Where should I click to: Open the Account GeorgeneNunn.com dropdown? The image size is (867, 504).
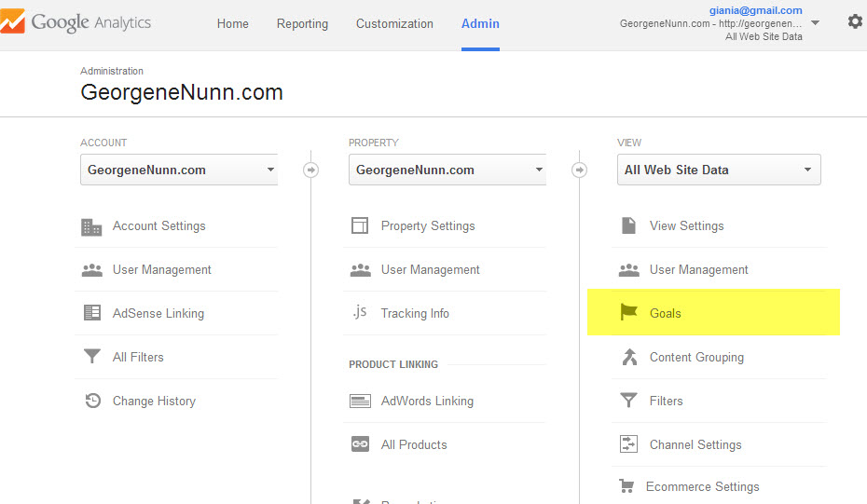coord(179,170)
